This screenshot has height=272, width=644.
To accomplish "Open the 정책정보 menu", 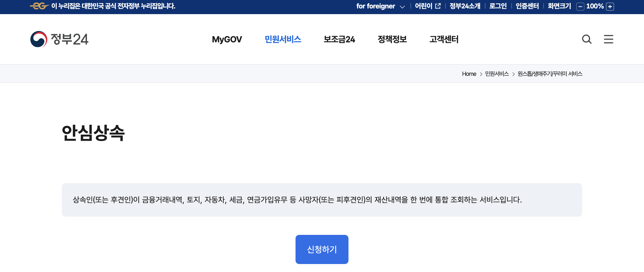I will [392, 39].
